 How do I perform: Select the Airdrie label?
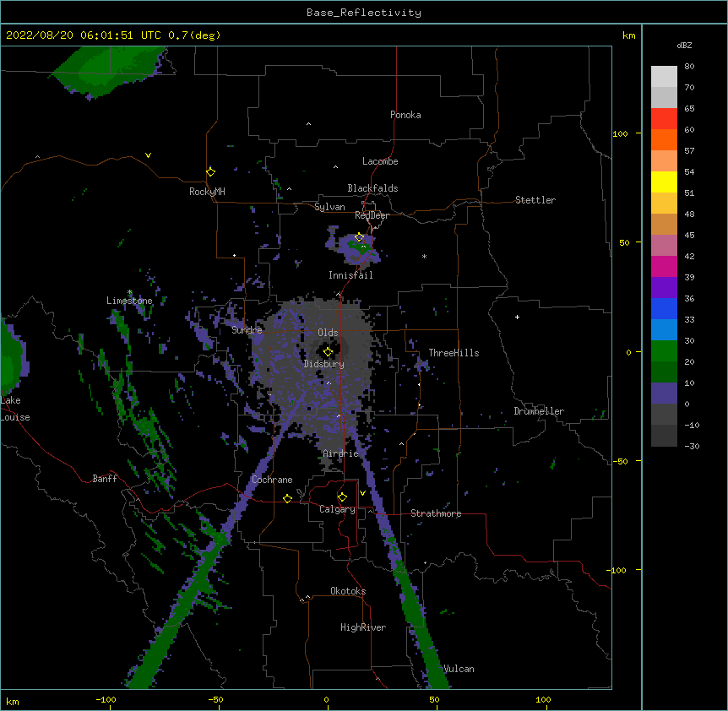[x=341, y=453]
